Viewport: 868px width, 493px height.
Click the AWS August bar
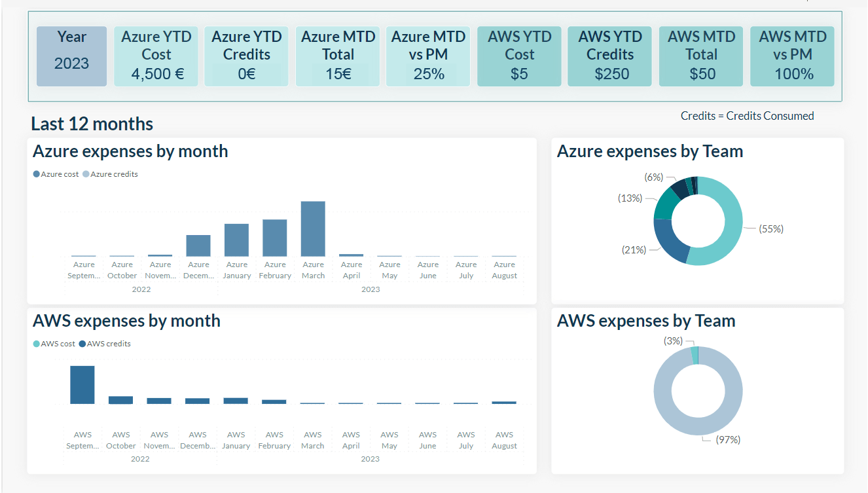504,403
